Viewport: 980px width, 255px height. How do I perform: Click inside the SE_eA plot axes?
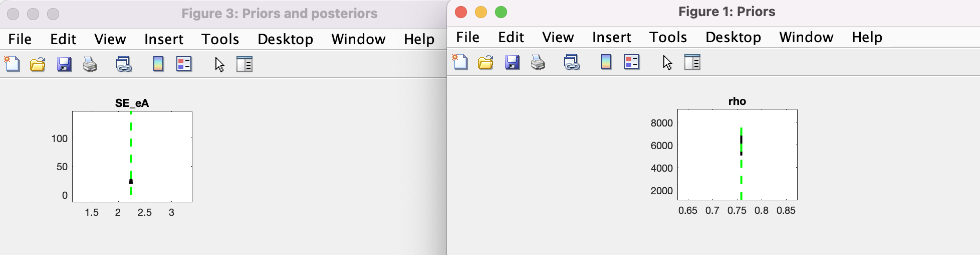coord(132,157)
